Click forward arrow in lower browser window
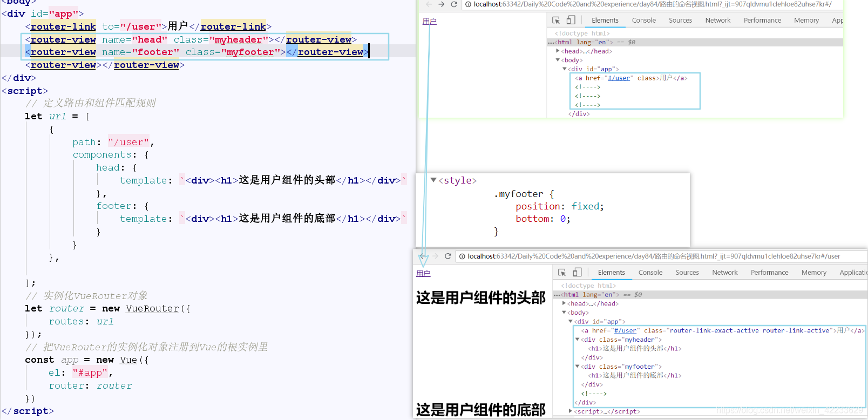The image size is (868, 420). (435, 256)
